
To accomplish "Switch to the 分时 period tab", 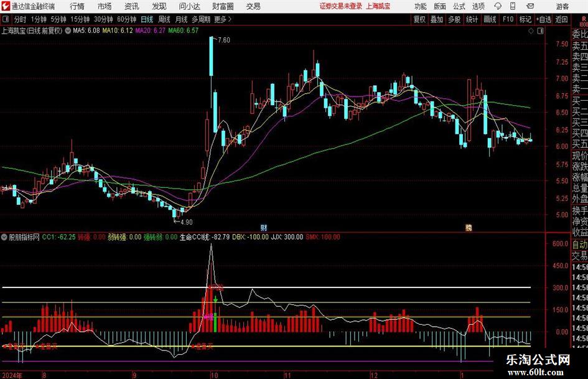I will click(x=21, y=19).
